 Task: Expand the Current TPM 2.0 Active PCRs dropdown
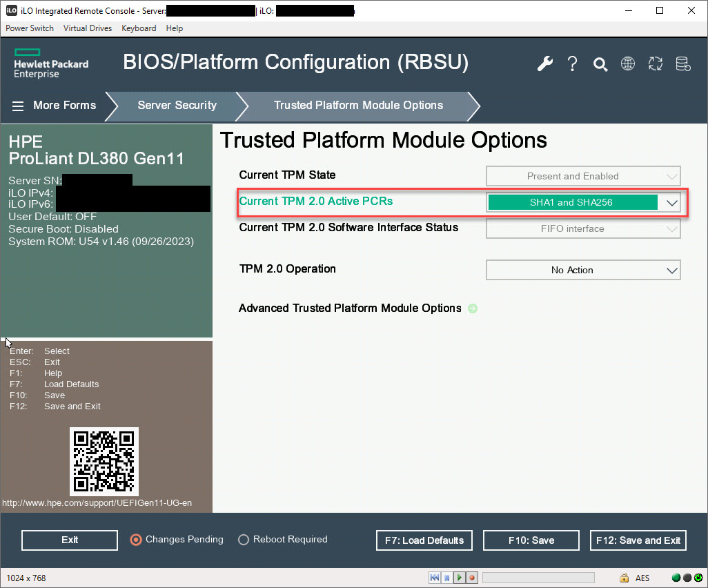[583, 202]
